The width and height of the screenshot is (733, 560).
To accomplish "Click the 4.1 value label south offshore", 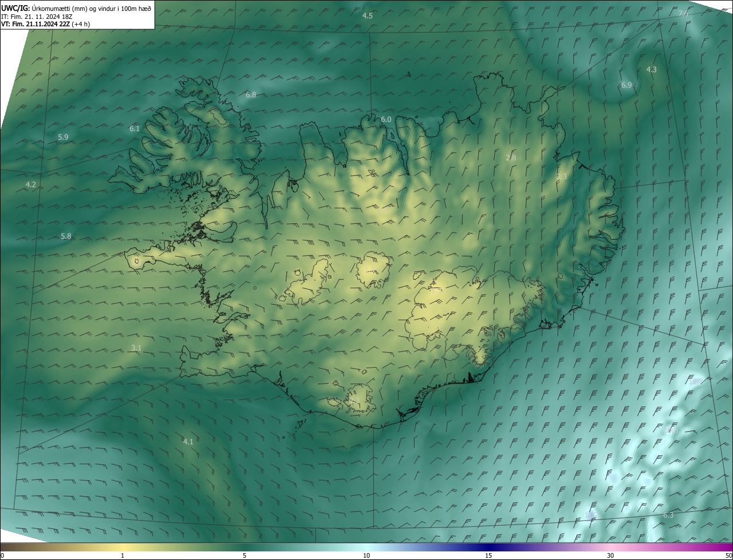I will point(188,441).
